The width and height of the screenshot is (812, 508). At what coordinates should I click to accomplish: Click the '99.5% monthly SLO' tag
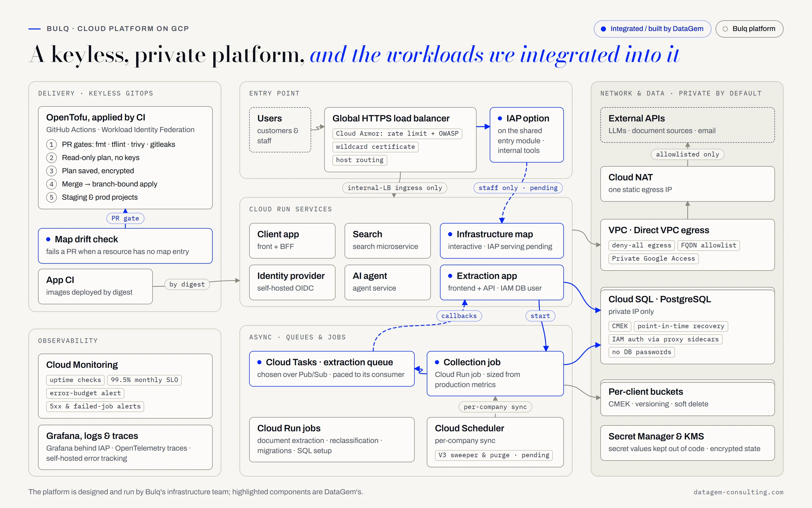[x=144, y=380]
